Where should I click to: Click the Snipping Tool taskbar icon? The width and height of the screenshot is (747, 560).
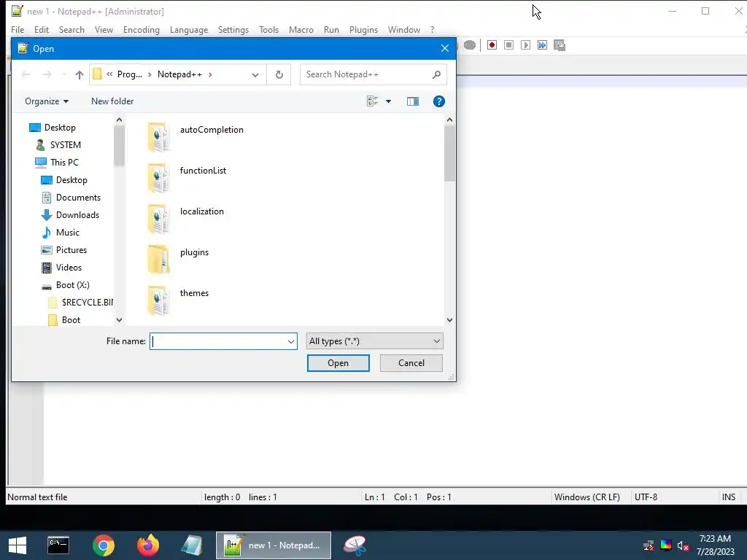tap(355, 545)
